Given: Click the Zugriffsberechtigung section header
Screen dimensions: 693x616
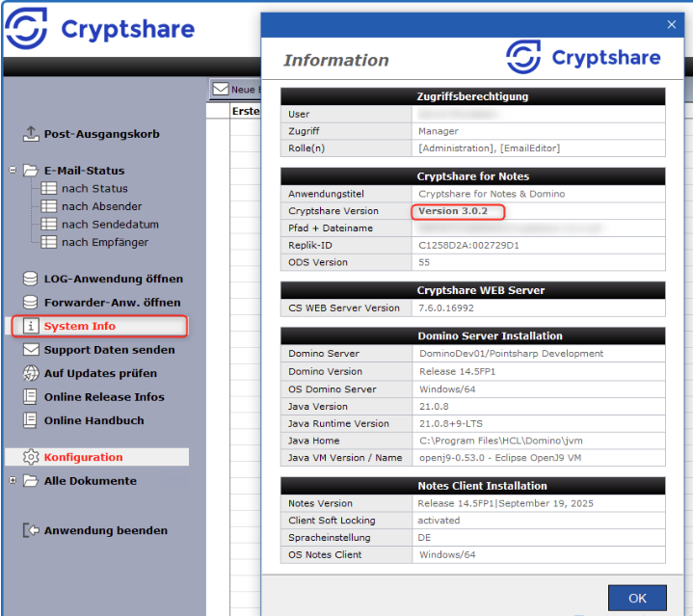Looking at the screenshot, I should 472,96.
